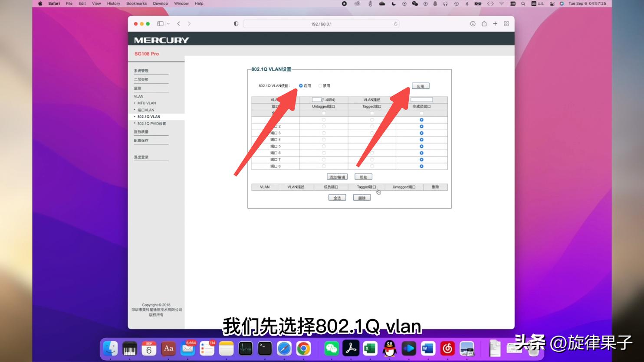
Task: Open the Bookmarks menu in the menu bar
Action: (136, 3)
